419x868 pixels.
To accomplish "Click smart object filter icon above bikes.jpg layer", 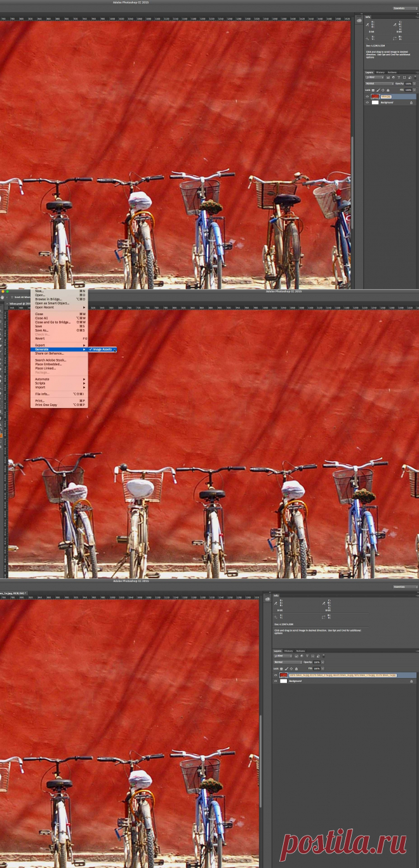I will (409, 78).
